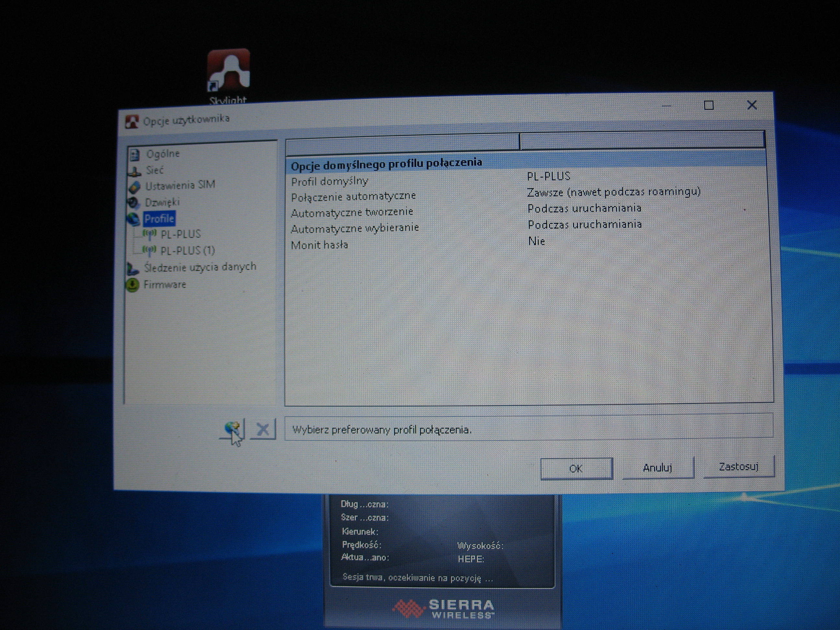
Task: Click the Śledzenie użycia danych icon
Action: [x=132, y=268]
